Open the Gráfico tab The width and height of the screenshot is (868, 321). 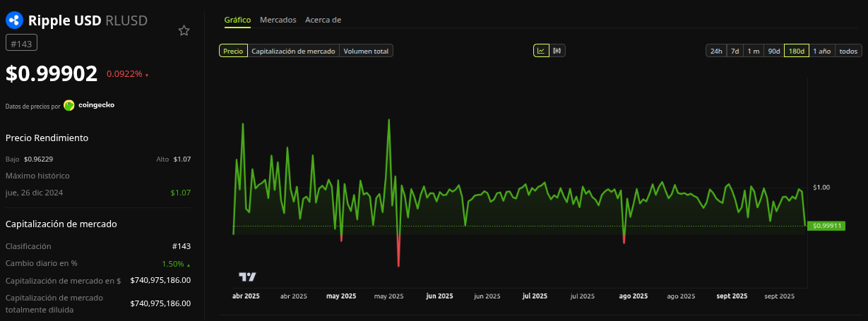tap(237, 20)
